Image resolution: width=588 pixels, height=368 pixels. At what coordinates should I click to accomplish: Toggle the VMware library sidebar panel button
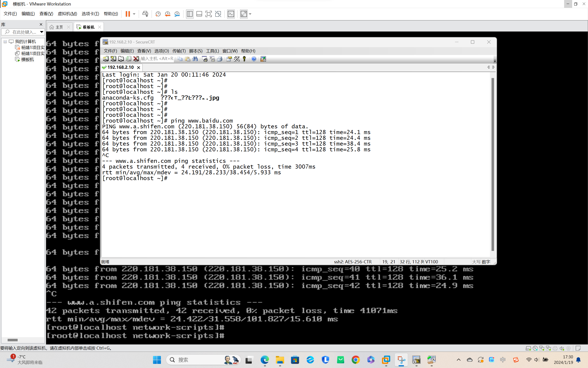pyautogui.click(x=190, y=14)
